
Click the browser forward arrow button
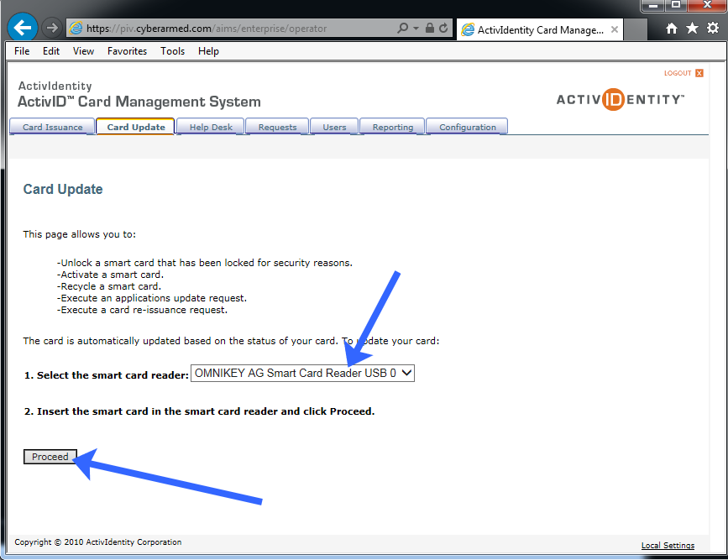click(51, 28)
